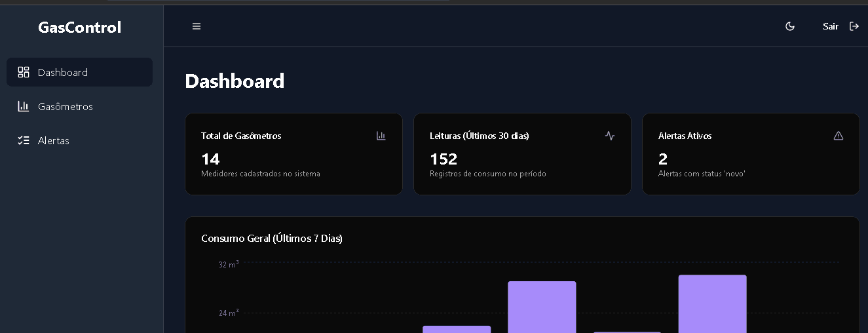Click 'Registros de consumo no período' text

(x=488, y=174)
